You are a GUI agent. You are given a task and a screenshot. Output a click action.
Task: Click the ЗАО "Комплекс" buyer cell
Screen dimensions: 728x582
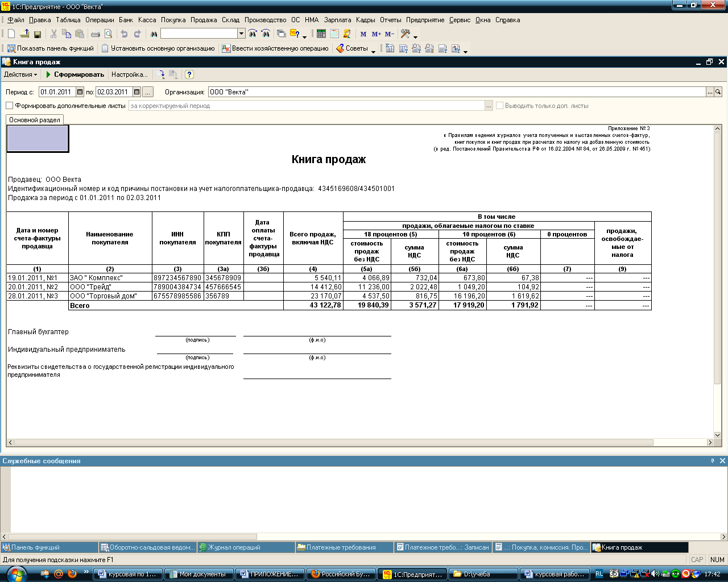coord(110,278)
